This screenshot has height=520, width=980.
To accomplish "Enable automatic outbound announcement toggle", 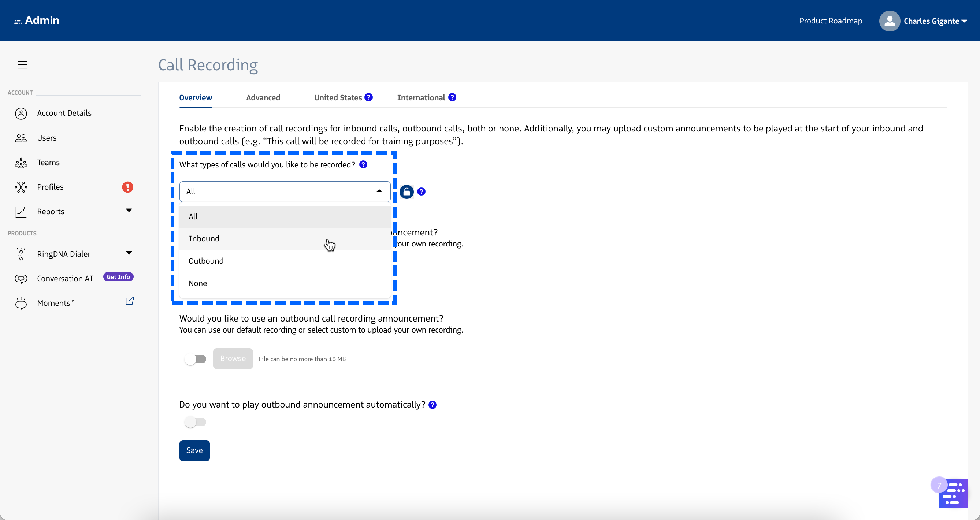I will (x=195, y=422).
